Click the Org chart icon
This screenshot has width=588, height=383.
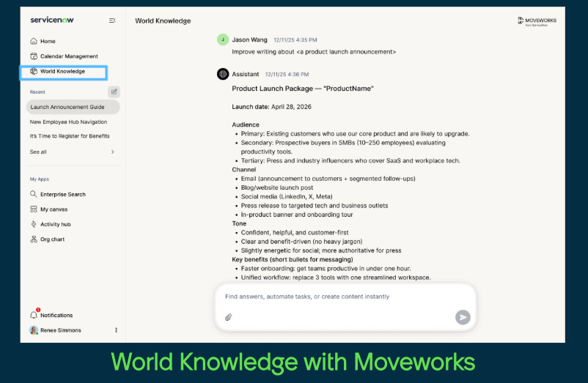(x=34, y=239)
